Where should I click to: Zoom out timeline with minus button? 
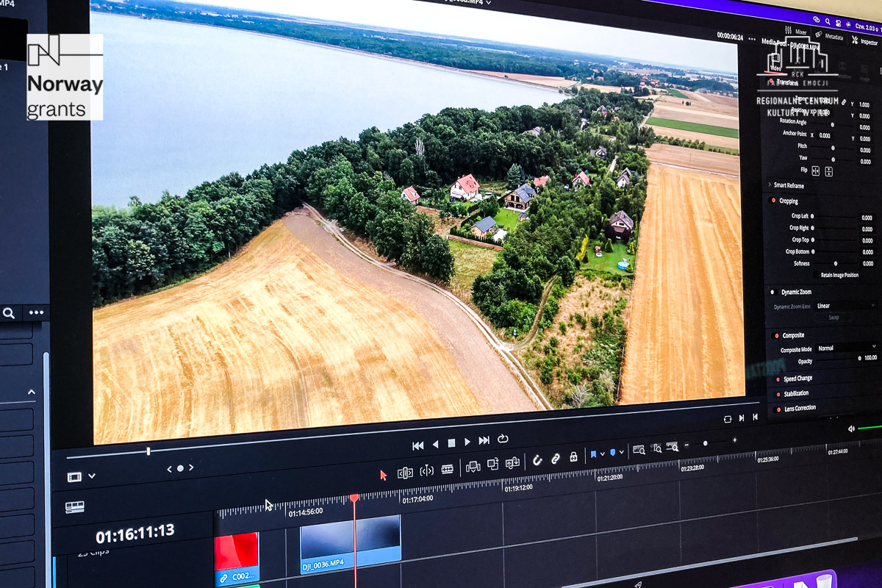(686, 445)
